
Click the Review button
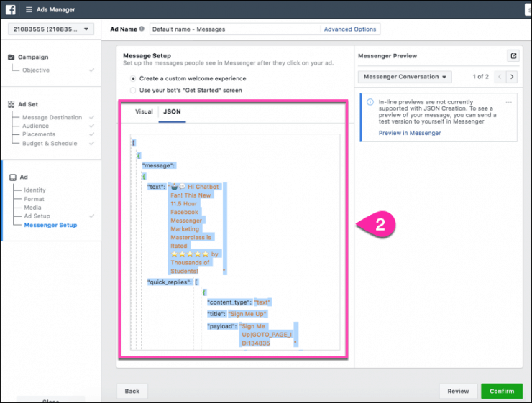[x=458, y=391]
